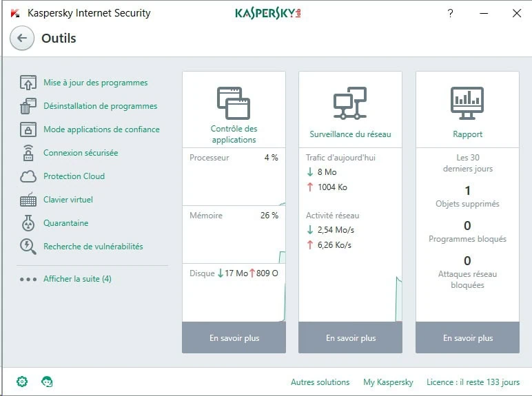This screenshot has height=396, width=532.
Task: Open settings via the gear icon
Action: pos(22,382)
